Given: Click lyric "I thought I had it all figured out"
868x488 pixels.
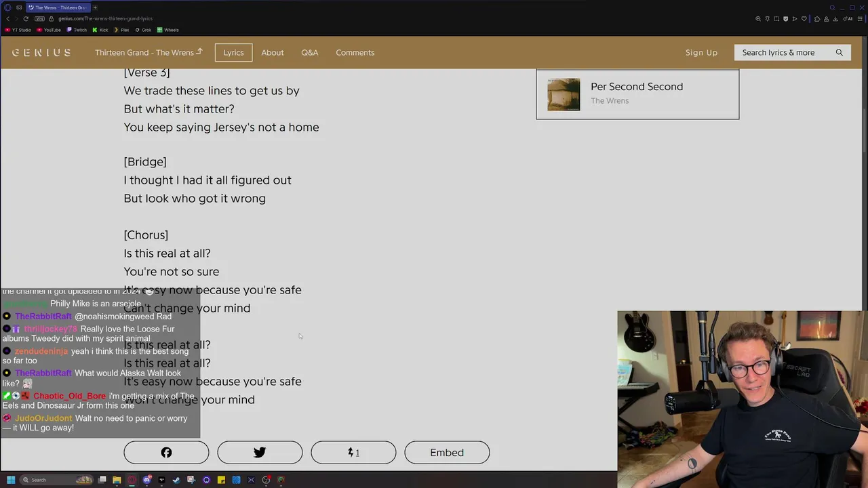Looking at the screenshot, I should coord(208,180).
